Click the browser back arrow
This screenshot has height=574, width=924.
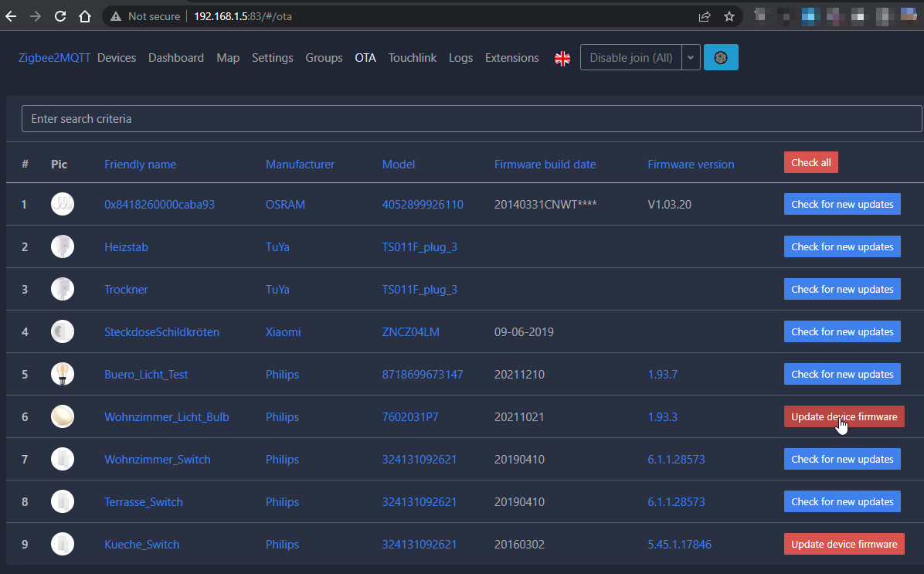tap(11, 16)
